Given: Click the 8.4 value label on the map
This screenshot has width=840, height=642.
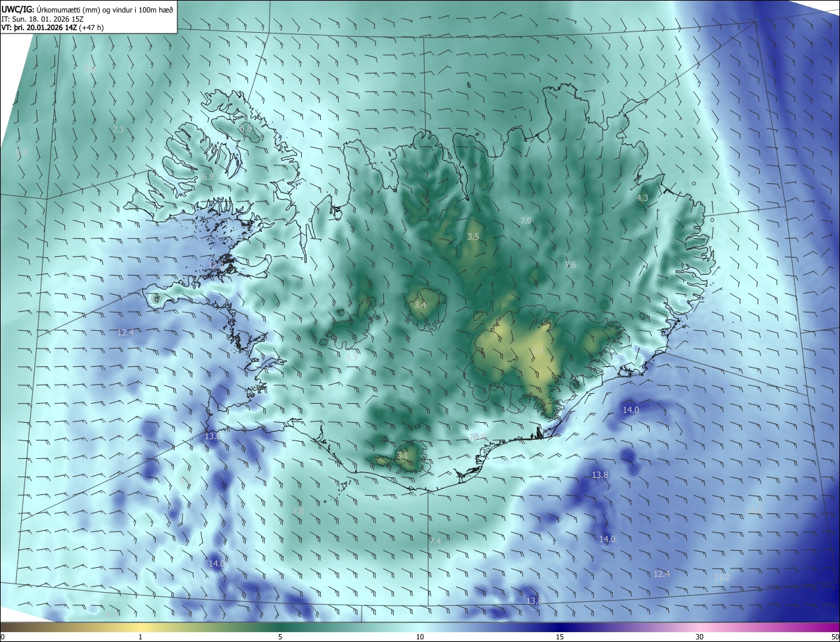Looking at the screenshot, I should [x=22, y=152].
